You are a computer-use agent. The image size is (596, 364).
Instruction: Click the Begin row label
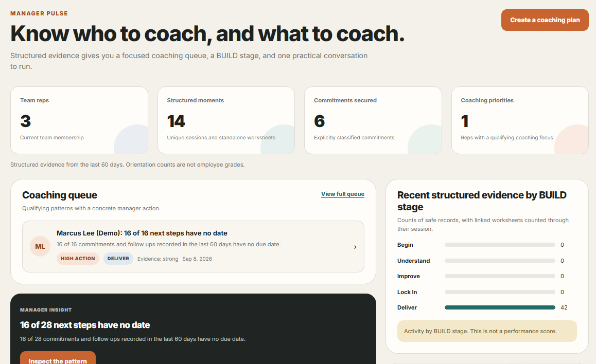[405, 245]
